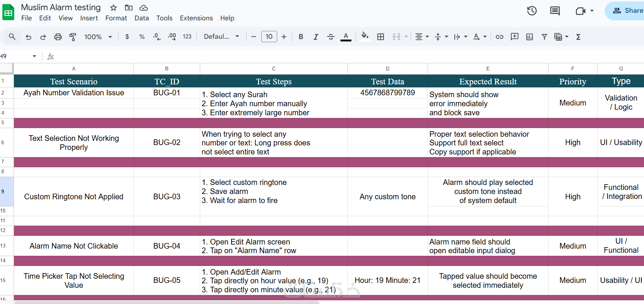Open the comments panel icon
This screenshot has height=304, width=644.
[555, 11]
